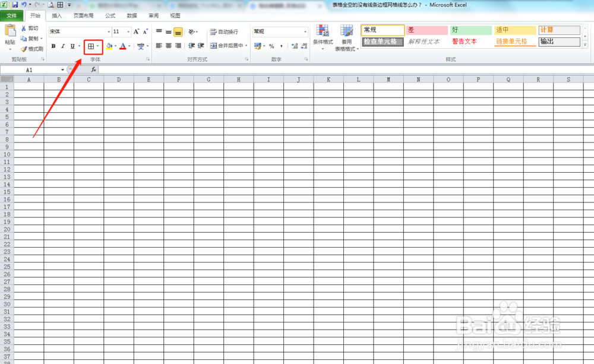Apply the green 好 cell style

point(471,30)
